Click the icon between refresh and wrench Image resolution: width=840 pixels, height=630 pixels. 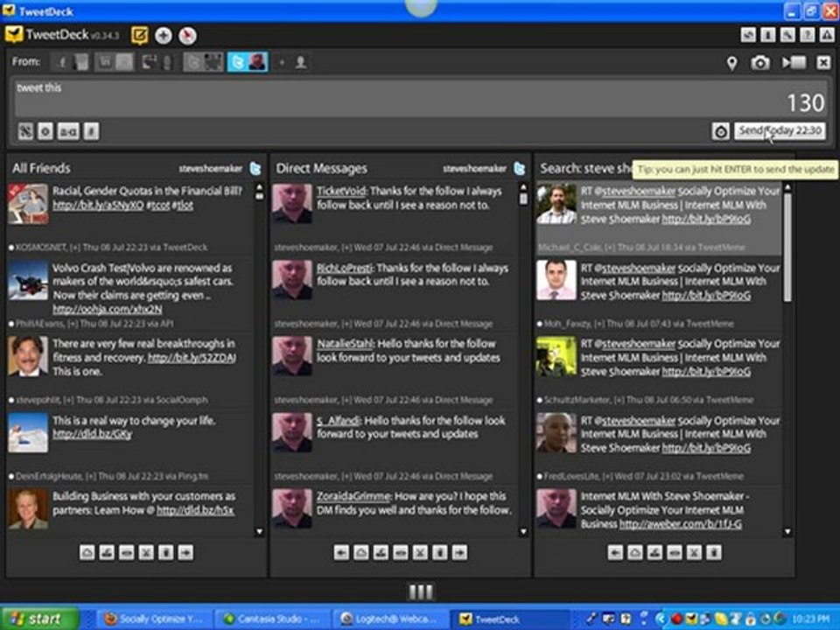[x=767, y=35]
